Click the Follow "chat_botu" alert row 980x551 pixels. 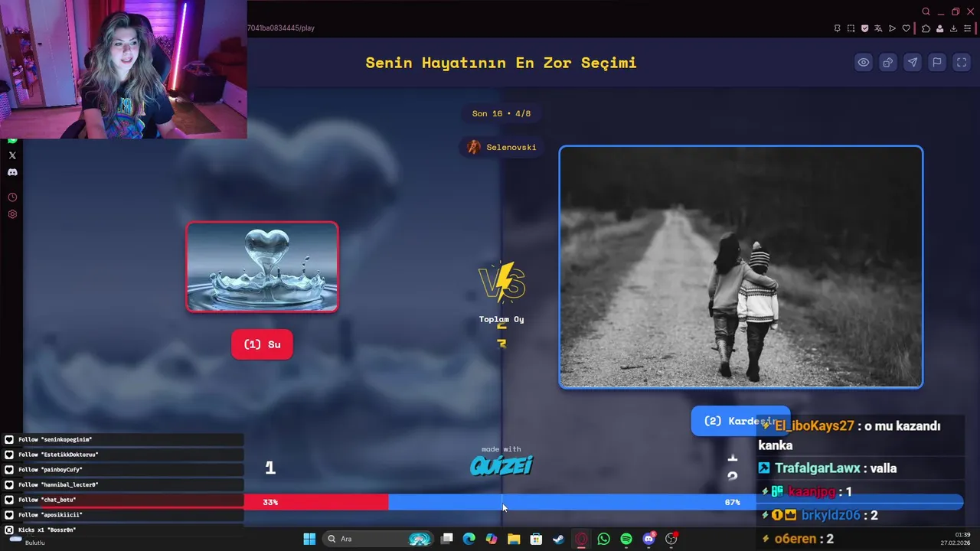coord(122,500)
